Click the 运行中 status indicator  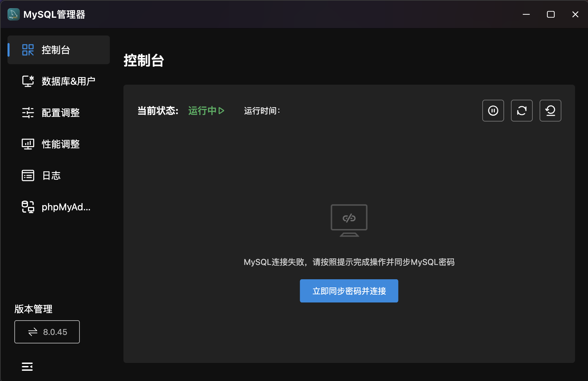point(206,111)
